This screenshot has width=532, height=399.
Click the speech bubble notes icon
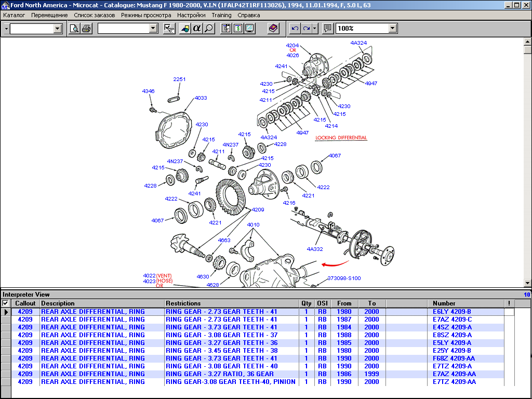click(327, 29)
